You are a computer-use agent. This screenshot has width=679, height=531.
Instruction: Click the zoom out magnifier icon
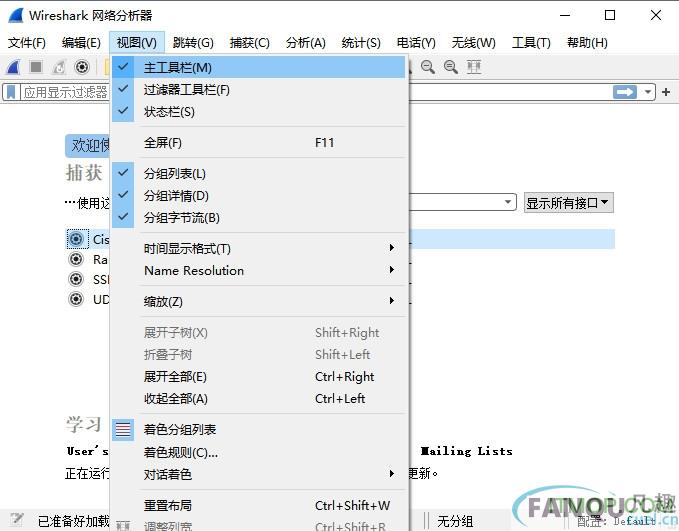428,67
